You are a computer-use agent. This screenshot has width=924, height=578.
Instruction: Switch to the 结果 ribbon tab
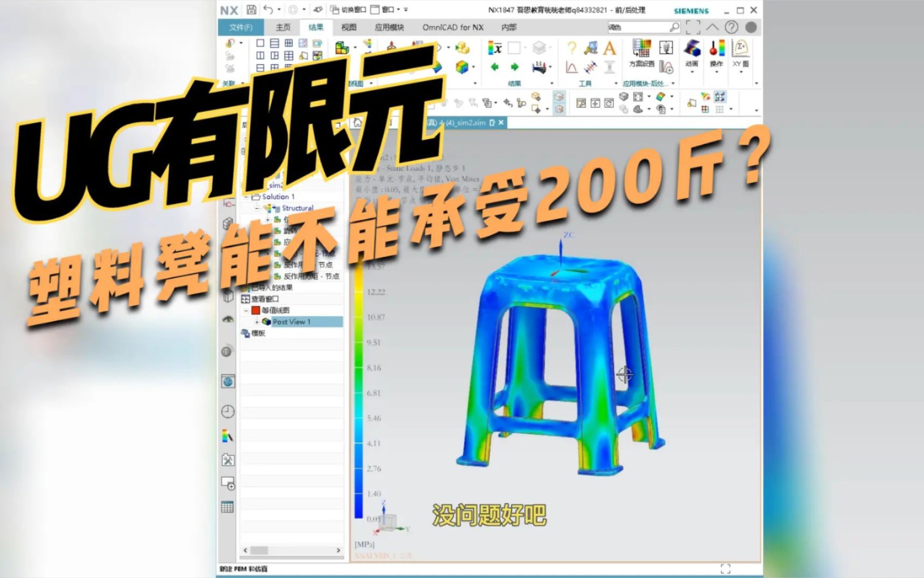(x=316, y=27)
